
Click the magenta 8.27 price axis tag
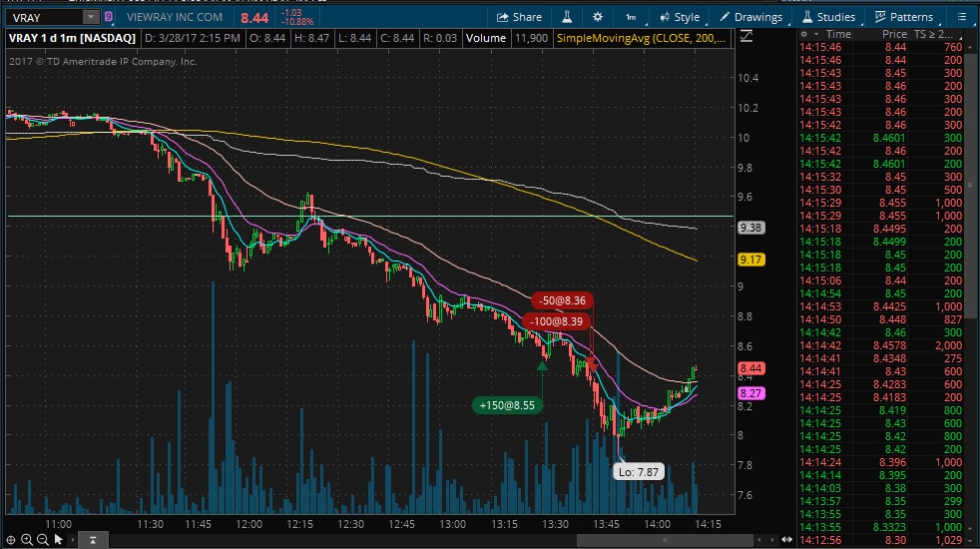750,393
